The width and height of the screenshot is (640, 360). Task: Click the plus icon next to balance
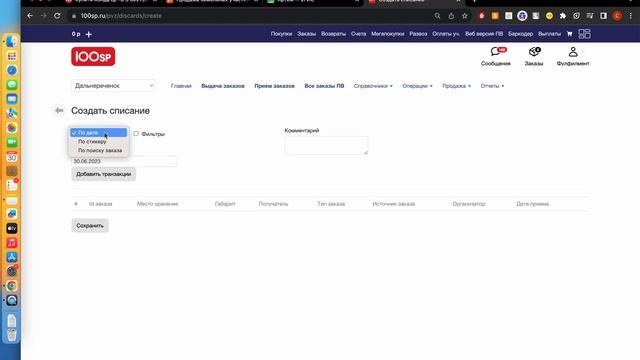(x=89, y=34)
